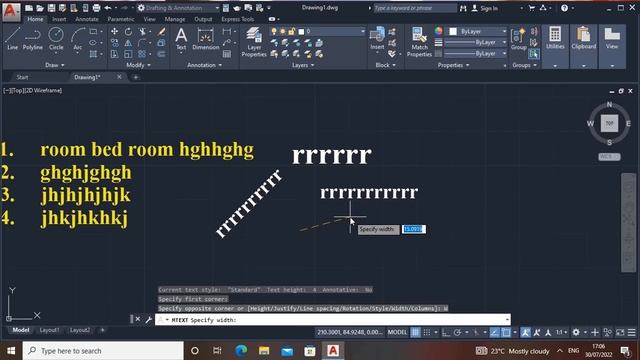Toggle 2D object snap in status bar
This screenshot has width=640, height=360.
tap(506, 332)
